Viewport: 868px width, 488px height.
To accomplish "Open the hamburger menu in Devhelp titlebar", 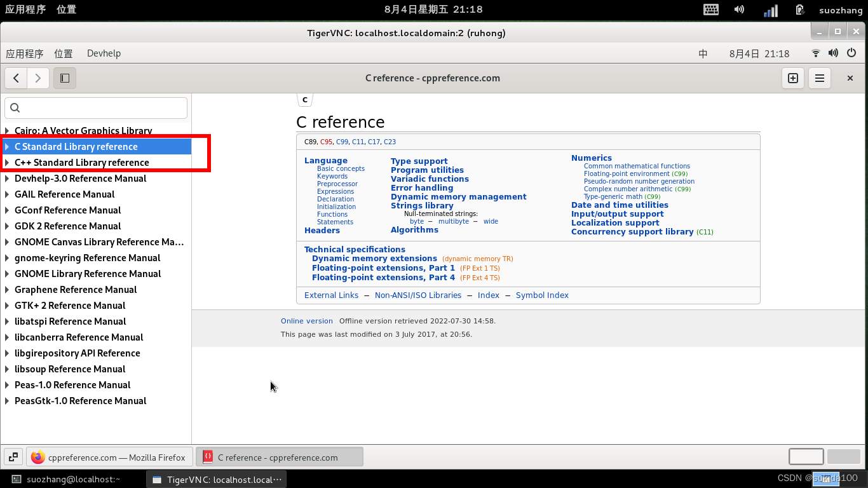I will [819, 78].
